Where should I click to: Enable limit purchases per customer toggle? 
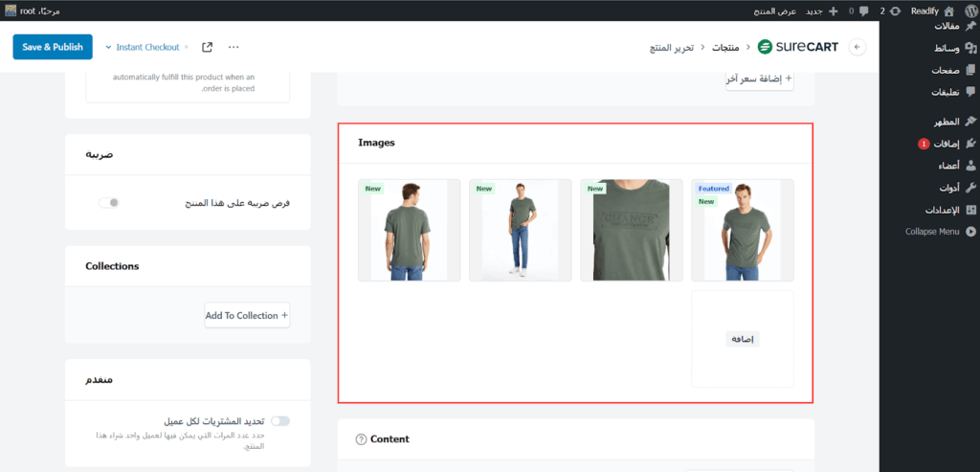(x=279, y=420)
